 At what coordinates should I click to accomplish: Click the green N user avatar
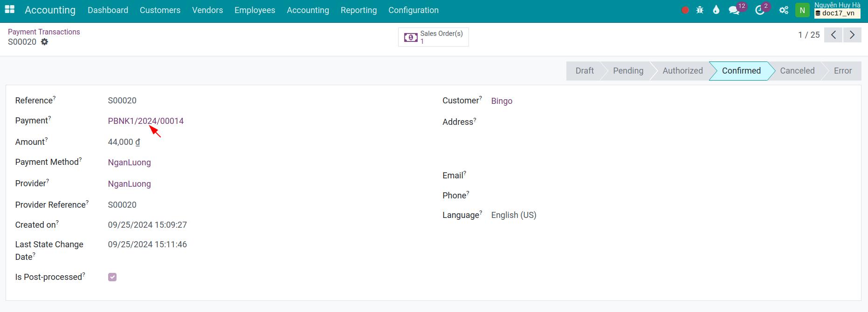[802, 10]
